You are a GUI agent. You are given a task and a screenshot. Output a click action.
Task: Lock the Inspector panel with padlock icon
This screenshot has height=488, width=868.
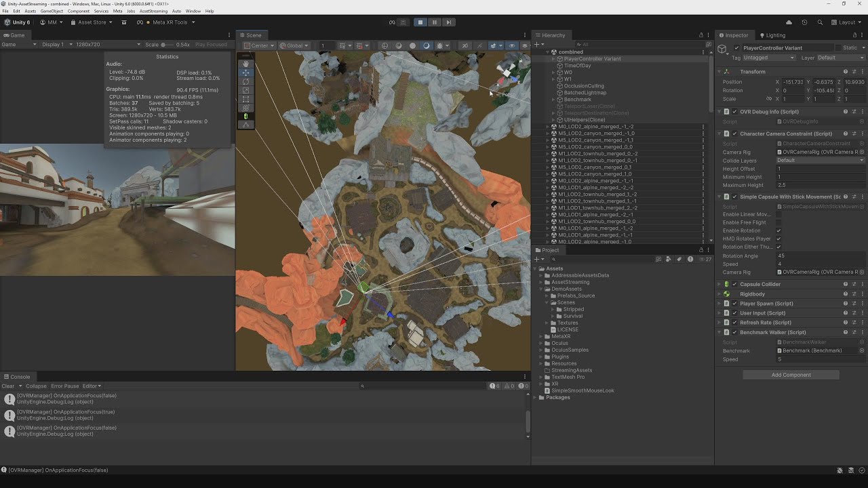(853, 35)
